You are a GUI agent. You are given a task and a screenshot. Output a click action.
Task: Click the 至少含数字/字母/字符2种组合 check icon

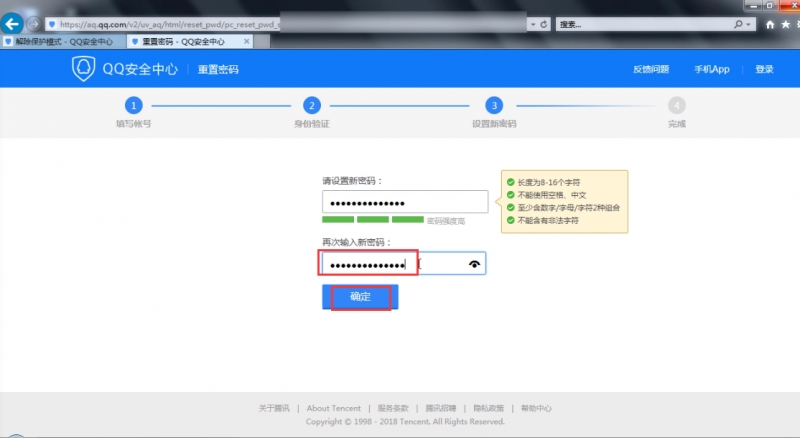click(x=510, y=207)
